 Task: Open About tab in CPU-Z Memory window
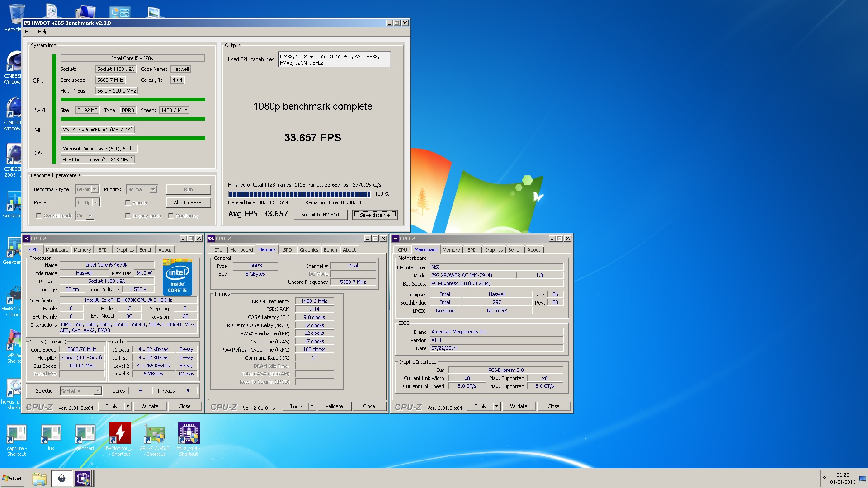[x=349, y=250]
